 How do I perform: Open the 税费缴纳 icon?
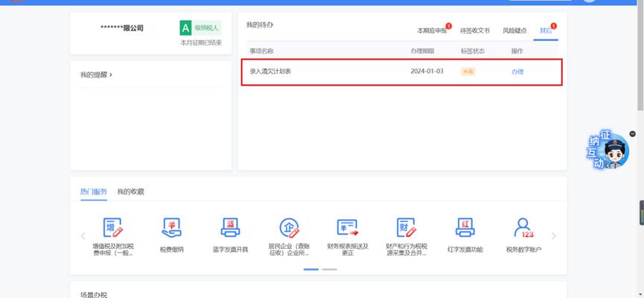(172, 227)
